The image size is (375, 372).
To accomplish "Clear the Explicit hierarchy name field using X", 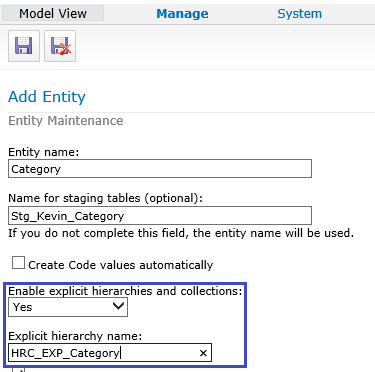I will (203, 353).
